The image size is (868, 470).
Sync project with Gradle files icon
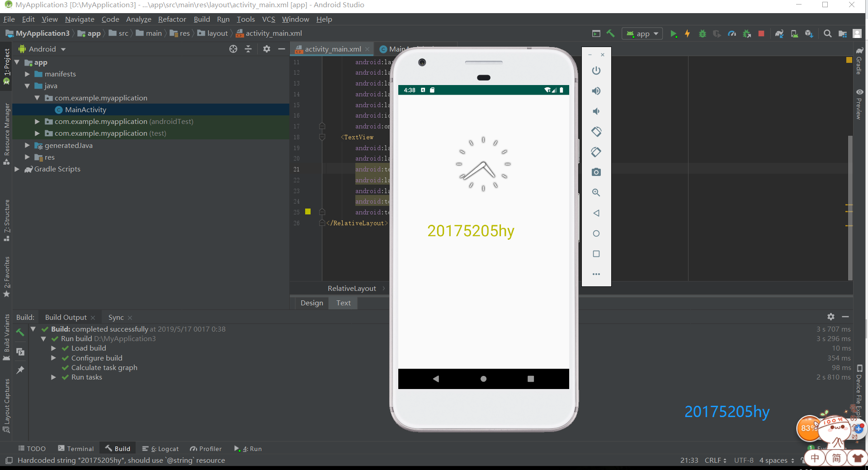[x=779, y=33]
